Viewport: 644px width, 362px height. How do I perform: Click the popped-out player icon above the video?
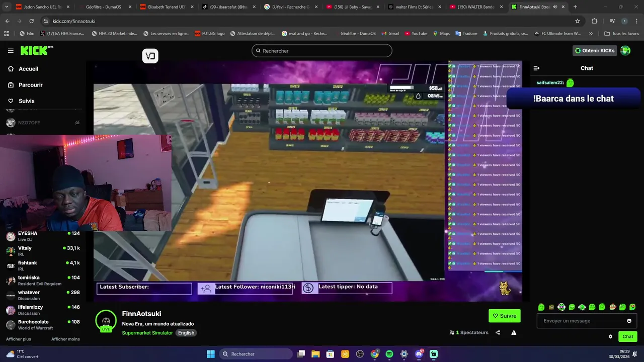pos(150,56)
